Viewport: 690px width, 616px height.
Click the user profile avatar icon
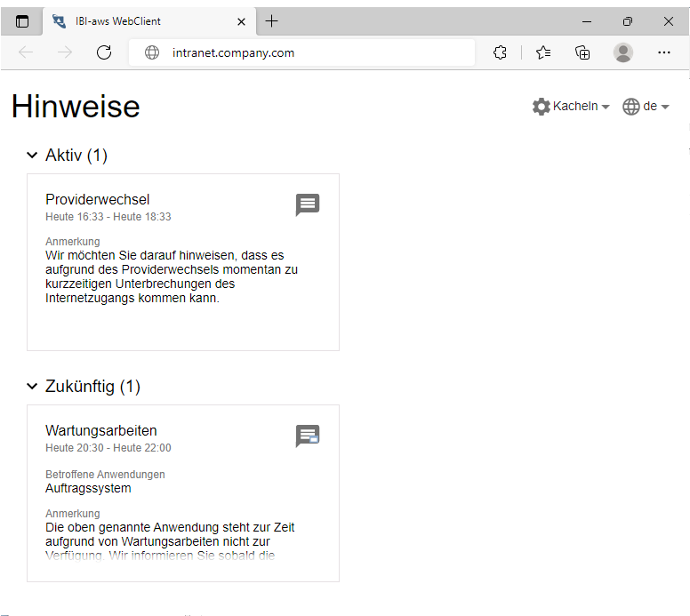[623, 52]
